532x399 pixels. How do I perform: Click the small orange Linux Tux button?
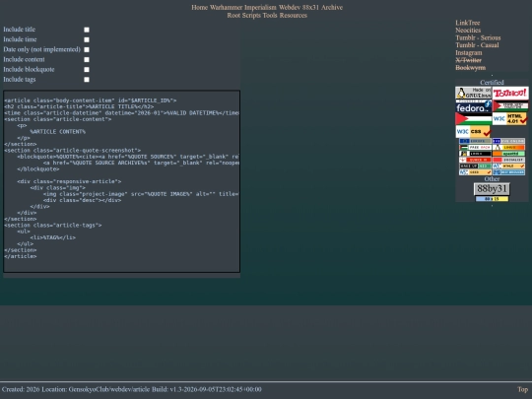tap(508, 147)
